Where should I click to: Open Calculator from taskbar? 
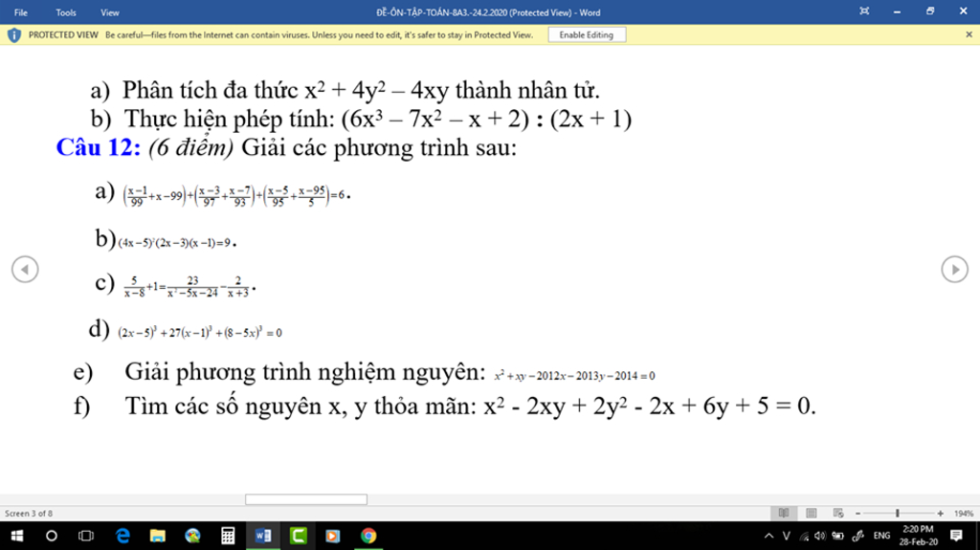coord(228,536)
